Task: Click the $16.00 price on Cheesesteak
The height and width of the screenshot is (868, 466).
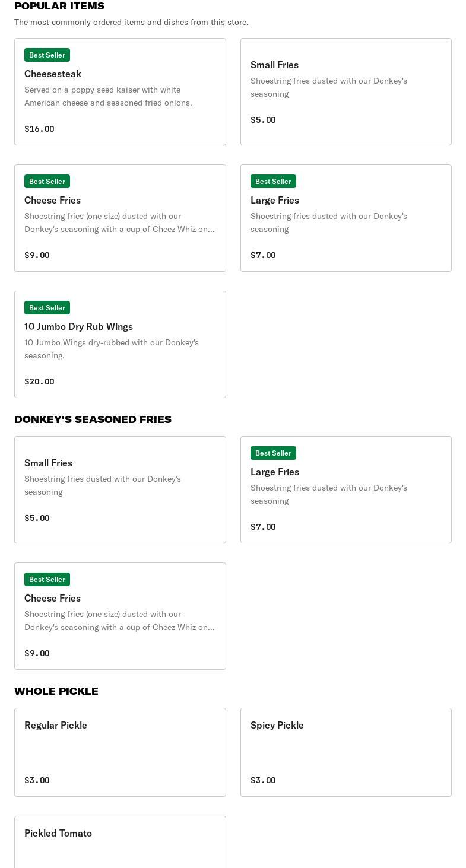Action: click(x=39, y=129)
